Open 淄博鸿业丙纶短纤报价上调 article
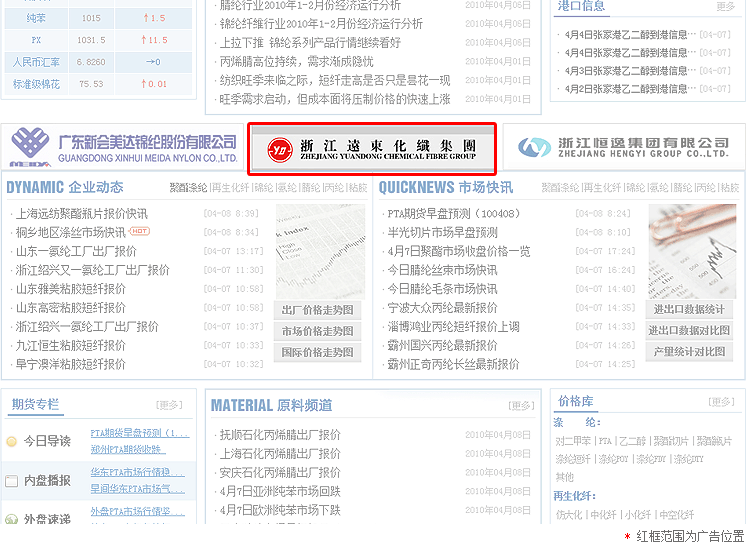This screenshot has height=542, width=746. (x=453, y=327)
